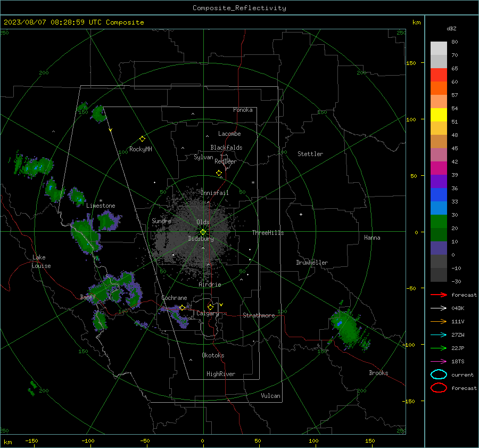Click the Banff city label
Image resolution: width=479 pixels, height=448 pixels.
tap(88, 297)
